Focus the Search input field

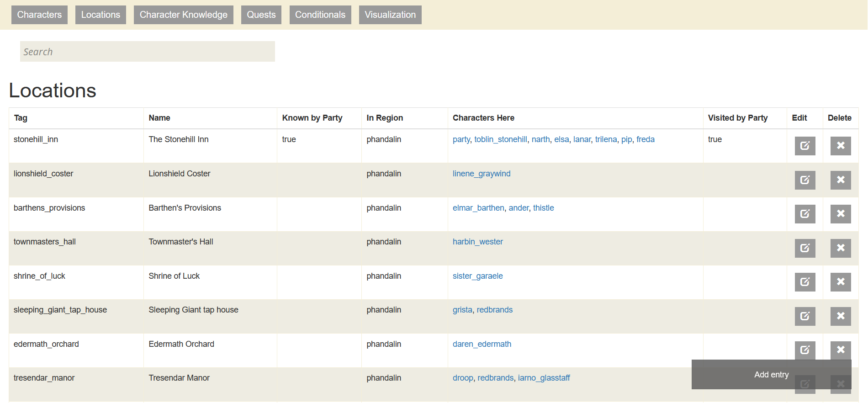pyautogui.click(x=148, y=52)
